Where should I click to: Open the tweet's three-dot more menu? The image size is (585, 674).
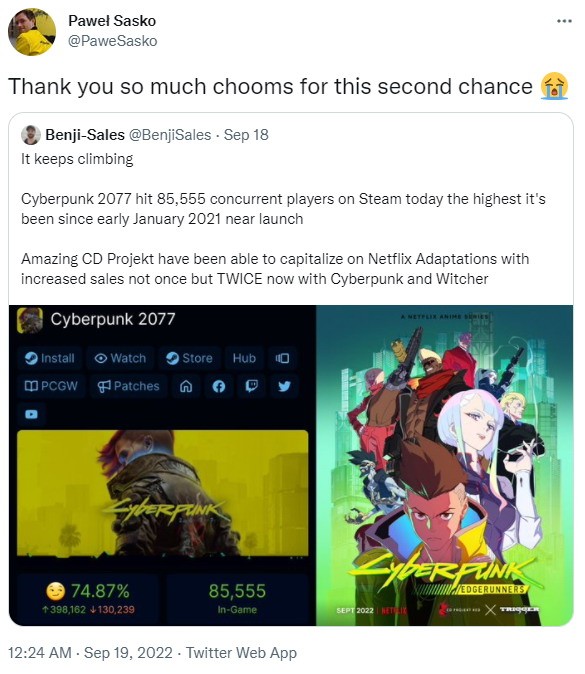coord(564,21)
